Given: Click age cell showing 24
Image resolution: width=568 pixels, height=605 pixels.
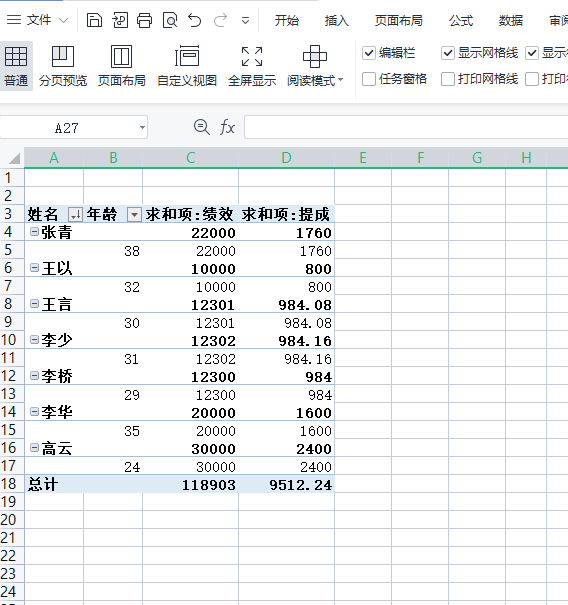Looking at the screenshot, I should (x=113, y=467).
